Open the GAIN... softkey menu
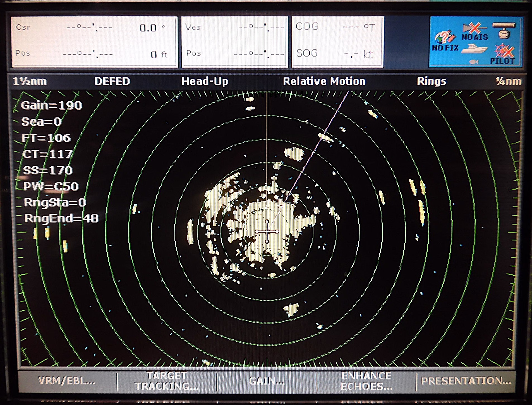The height and width of the screenshot is (405, 532). [267, 381]
